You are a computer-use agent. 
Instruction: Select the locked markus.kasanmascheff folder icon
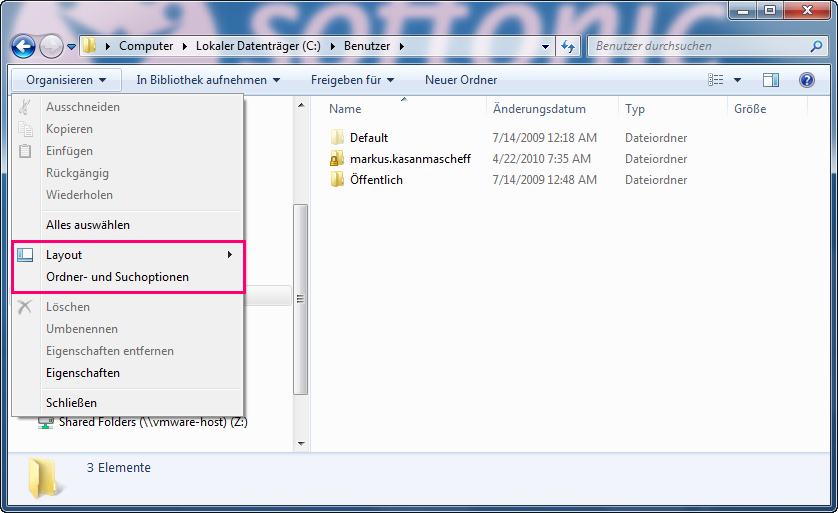click(x=337, y=159)
